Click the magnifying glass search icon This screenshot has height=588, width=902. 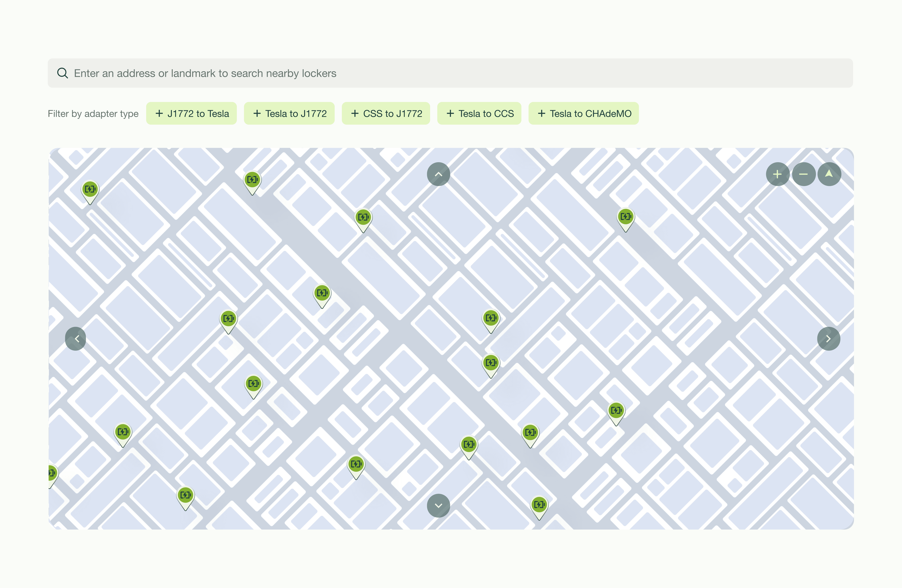tap(62, 73)
